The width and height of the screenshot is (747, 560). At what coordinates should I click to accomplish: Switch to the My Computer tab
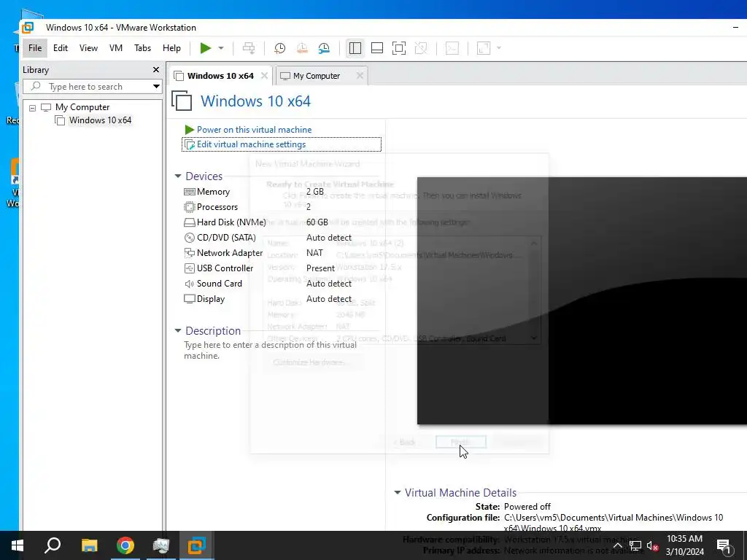(317, 76)
